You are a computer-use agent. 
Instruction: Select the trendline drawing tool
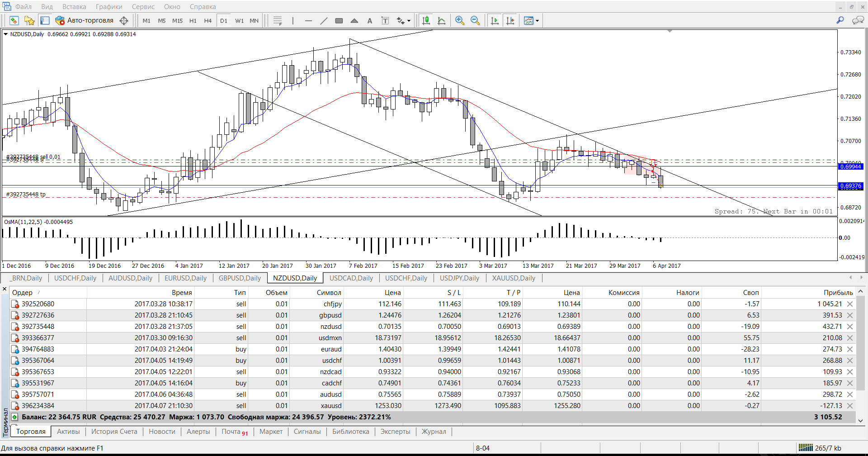click(x=324, y=20)
